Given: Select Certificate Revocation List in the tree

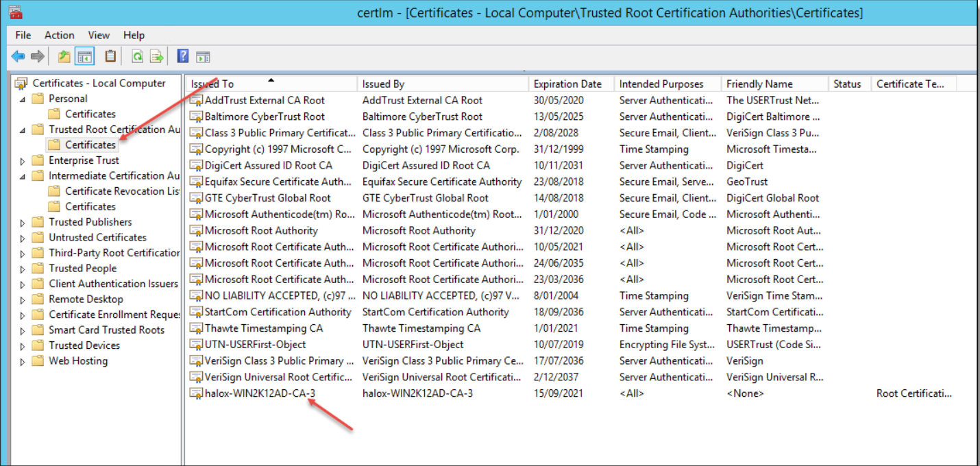Looking at the screenshot, I should click(x=122, y=191).
